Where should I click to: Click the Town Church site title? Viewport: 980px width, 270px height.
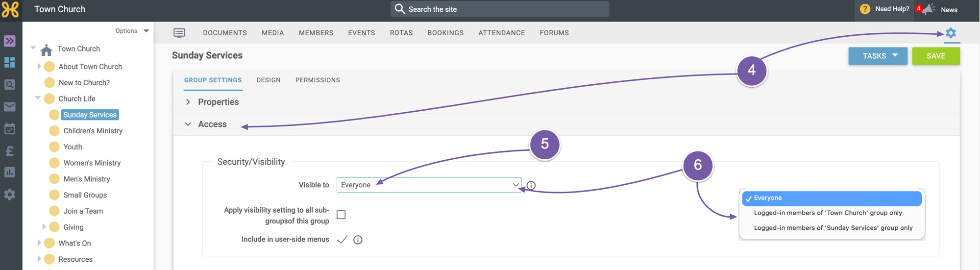(x=60, y=9)
